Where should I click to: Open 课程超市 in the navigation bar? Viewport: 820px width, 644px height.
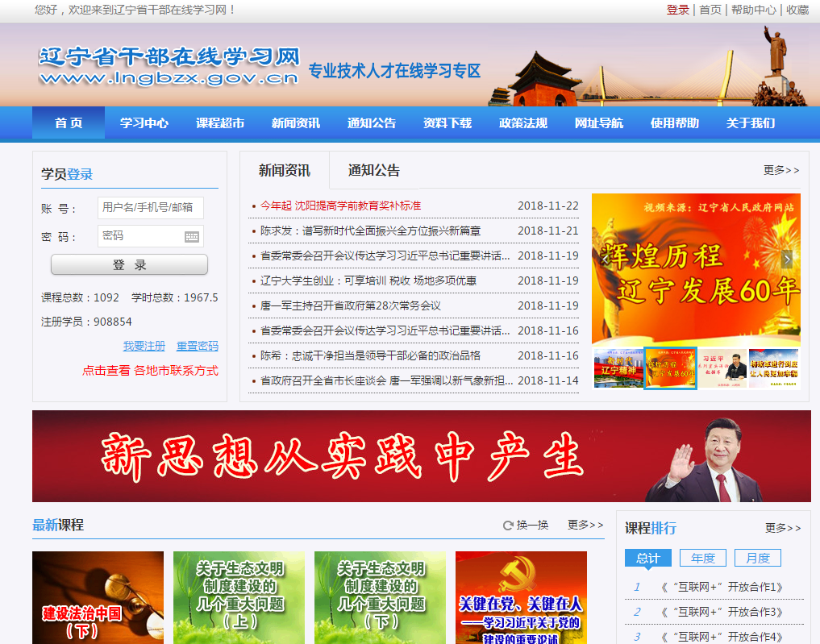(x=220, y=123)
